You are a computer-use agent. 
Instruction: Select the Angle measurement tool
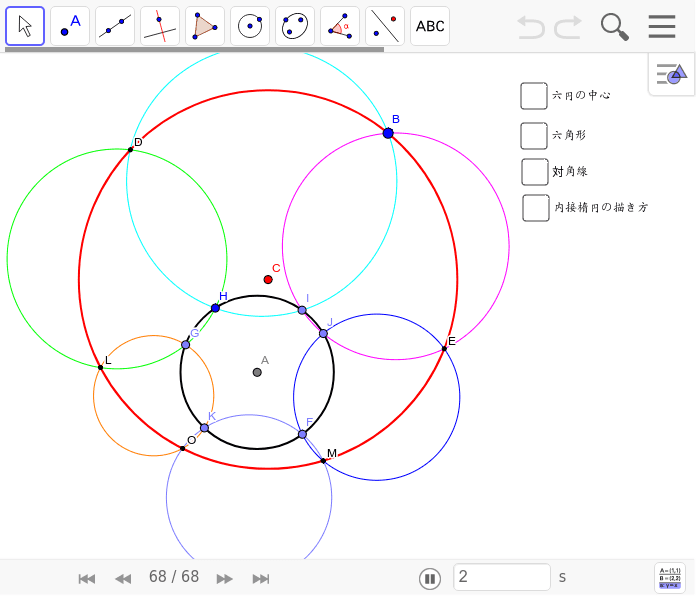coord(340,26)
